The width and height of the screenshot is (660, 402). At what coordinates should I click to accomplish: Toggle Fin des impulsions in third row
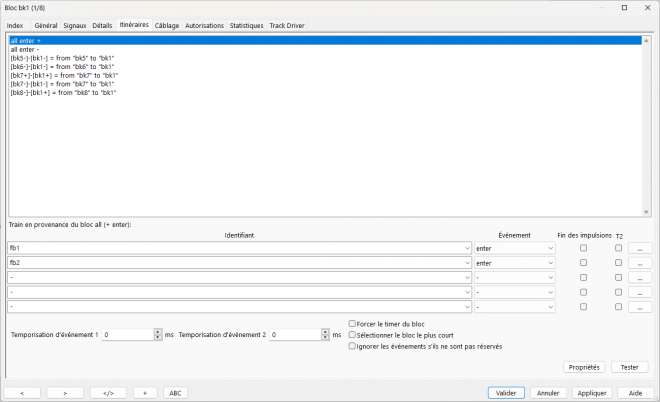[583, 277]
